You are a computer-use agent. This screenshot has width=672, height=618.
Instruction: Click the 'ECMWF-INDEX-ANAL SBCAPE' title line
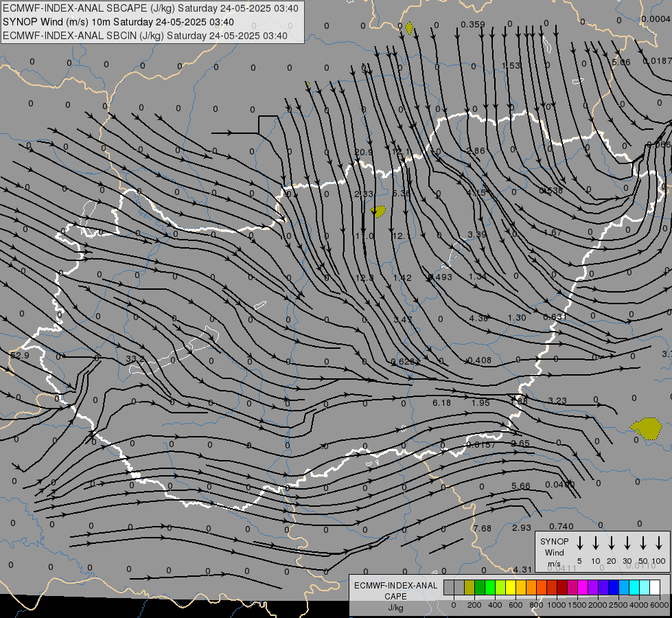pos(150,8)
